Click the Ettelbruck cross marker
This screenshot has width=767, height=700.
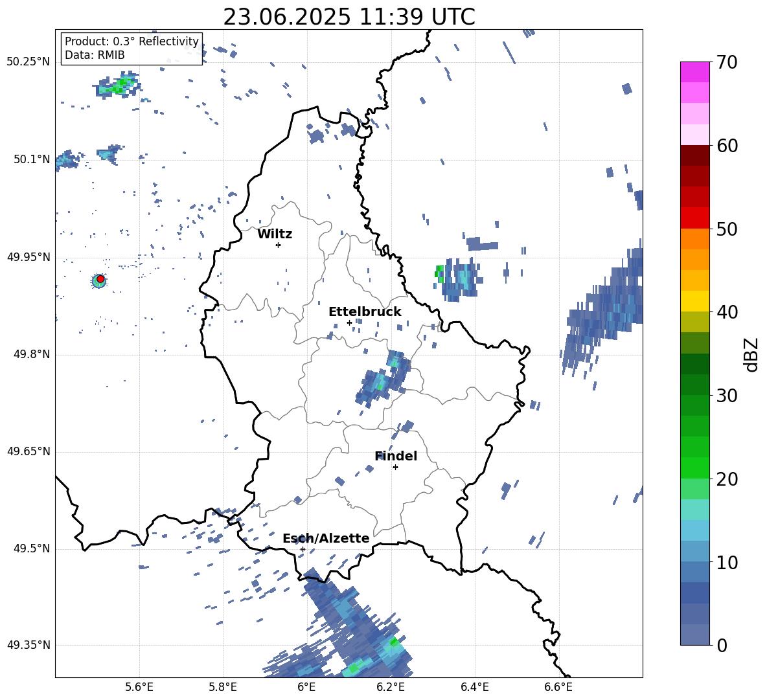coord(349,322)
